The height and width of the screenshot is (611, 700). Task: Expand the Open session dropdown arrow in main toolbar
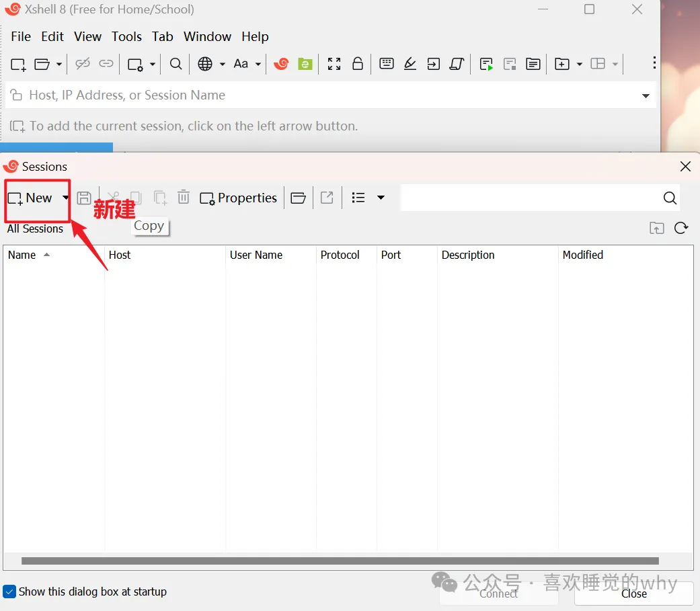tap(59, 65)
